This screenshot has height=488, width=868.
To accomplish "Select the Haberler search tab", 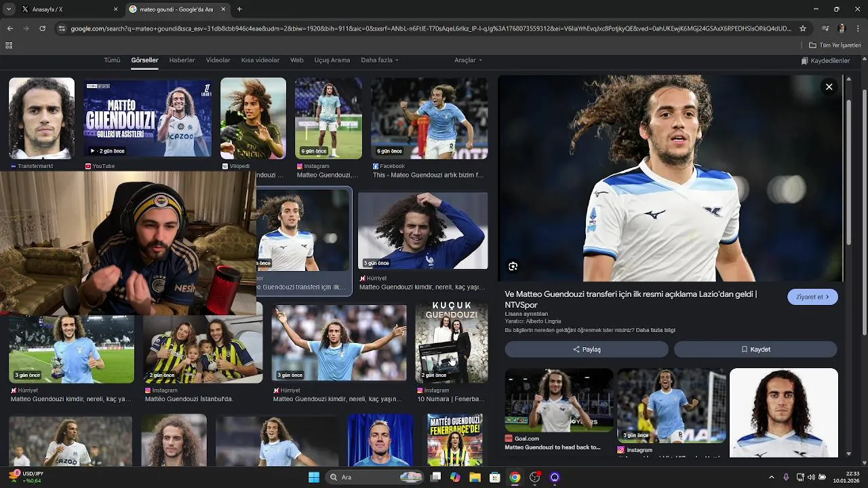I will tap(182, 60).
